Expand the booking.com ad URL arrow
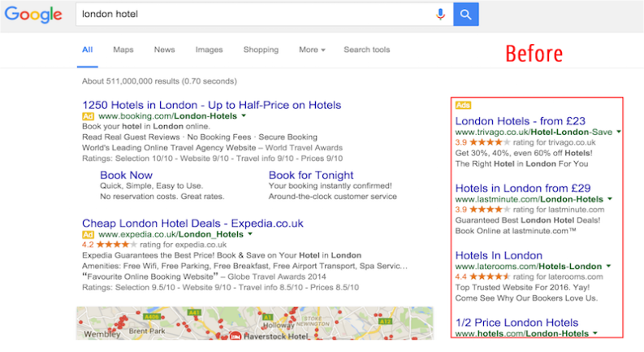The image size is (644, 352). (x=244, y=117)
